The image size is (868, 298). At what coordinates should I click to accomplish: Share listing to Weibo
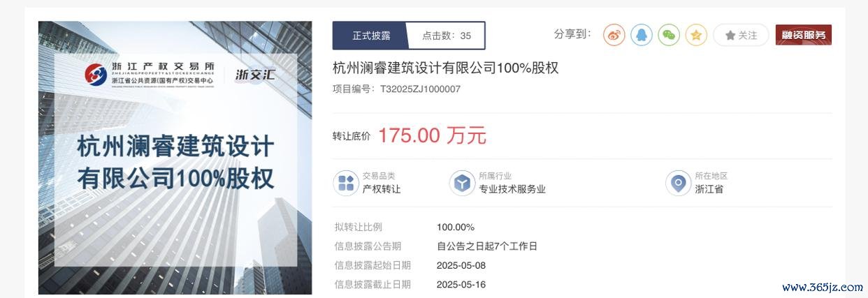click(614, 35)
